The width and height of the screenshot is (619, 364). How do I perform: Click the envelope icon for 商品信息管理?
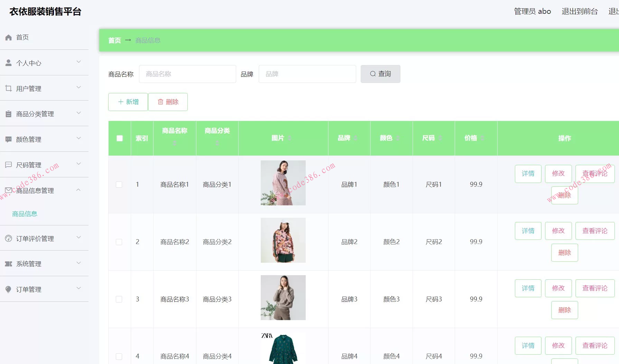click(8, 190)
